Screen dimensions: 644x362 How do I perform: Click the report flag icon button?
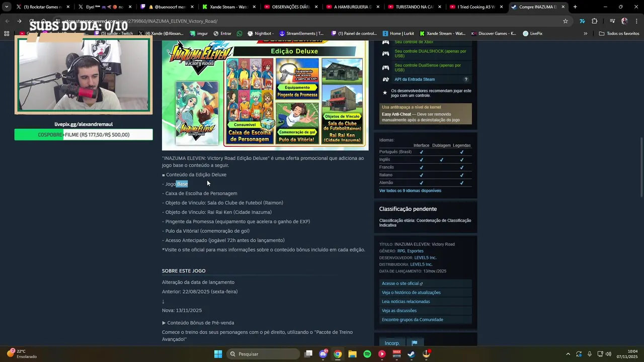(415, 343)
